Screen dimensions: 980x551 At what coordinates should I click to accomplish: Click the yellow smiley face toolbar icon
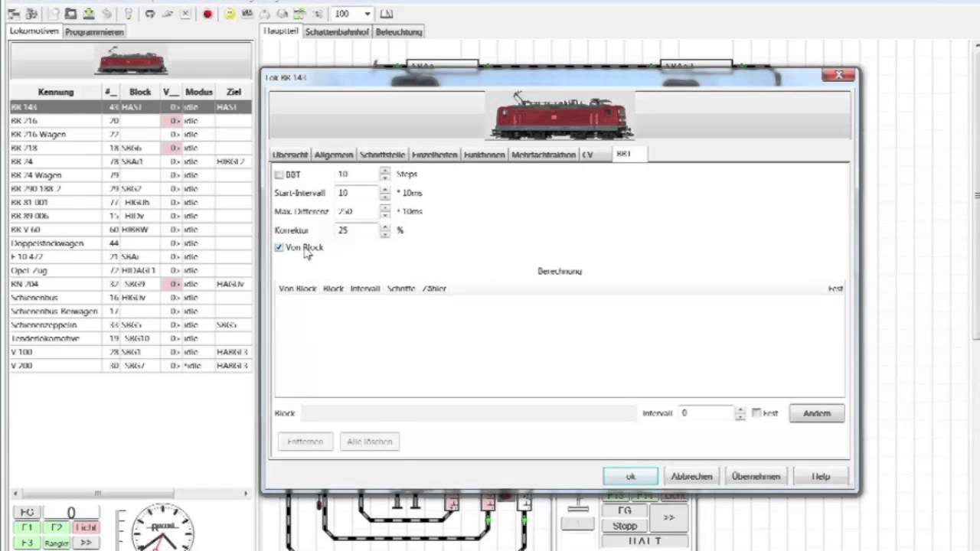229,14
